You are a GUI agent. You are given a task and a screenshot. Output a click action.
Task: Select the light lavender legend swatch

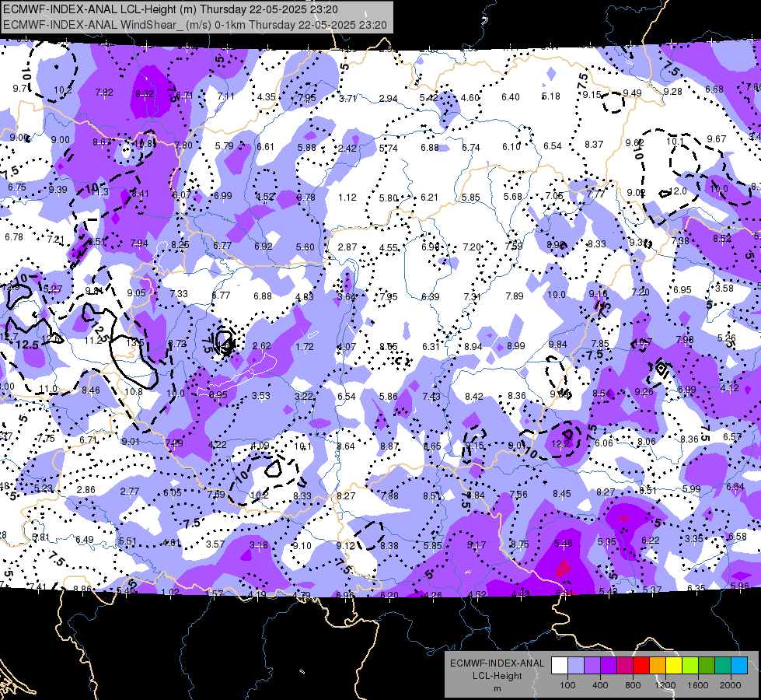pos(576,665)
